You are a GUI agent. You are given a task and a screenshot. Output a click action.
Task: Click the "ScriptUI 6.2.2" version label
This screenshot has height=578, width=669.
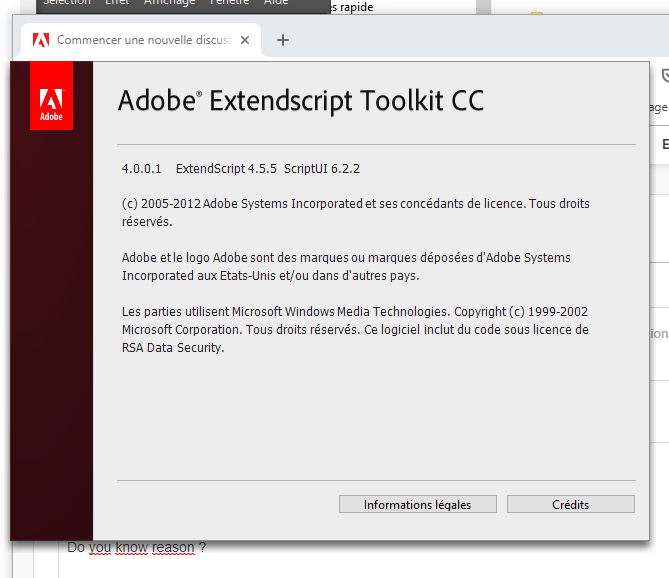tap(321, 169)
